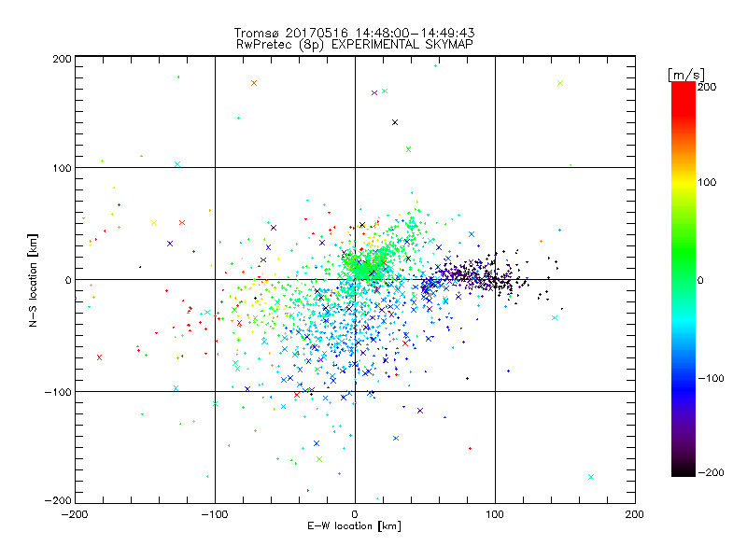Click the 'E-W location [km]' axis label

click(x=354, y=526)
